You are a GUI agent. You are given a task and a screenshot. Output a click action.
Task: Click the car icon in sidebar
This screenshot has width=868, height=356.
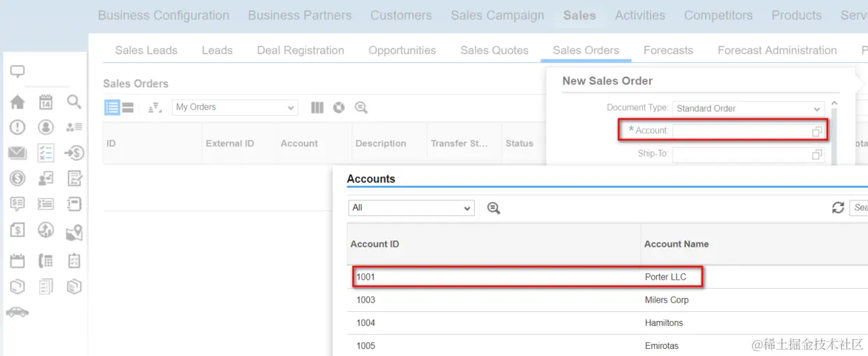[17, 312]
